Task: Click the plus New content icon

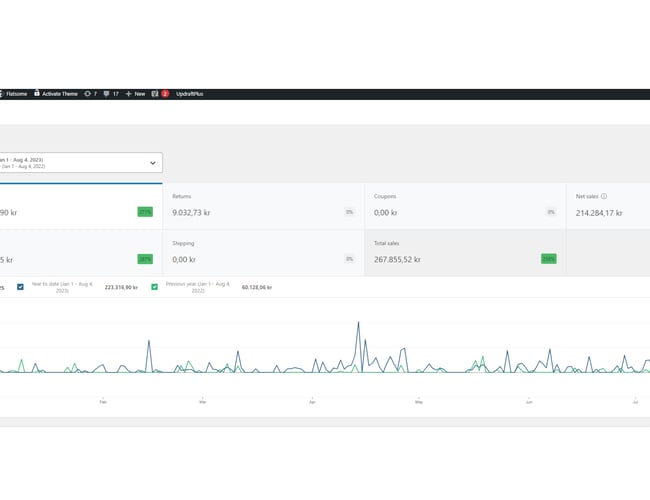Action: [x=128, y=94]
